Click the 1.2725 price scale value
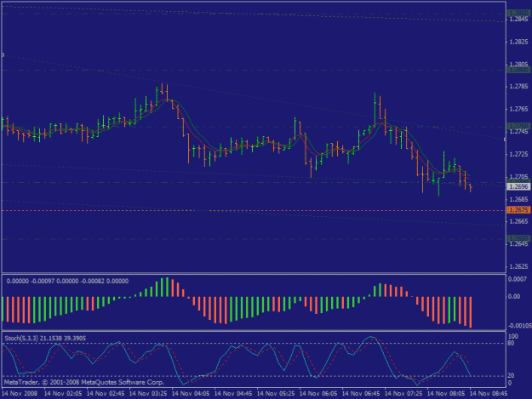The height and width of the screenshot is (399, 532). [x=518, y=154]
